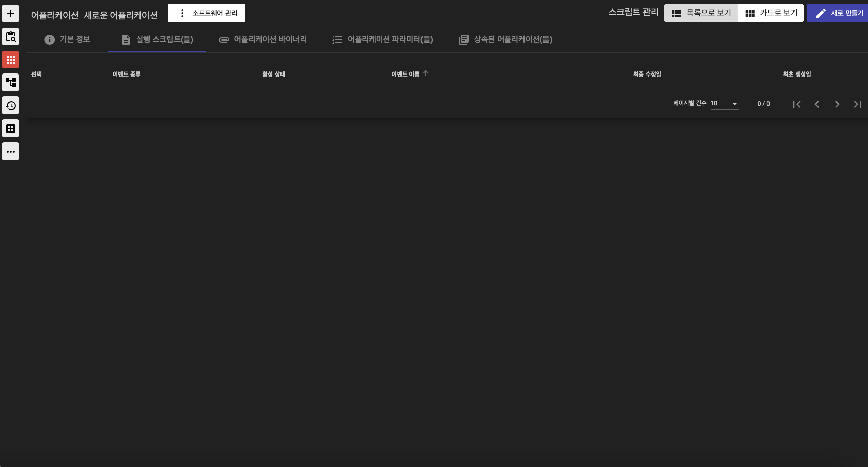Screen dimensions: 868x467
Task: Open the hierarchy view icon in sidebar
Action: [10, 82]
